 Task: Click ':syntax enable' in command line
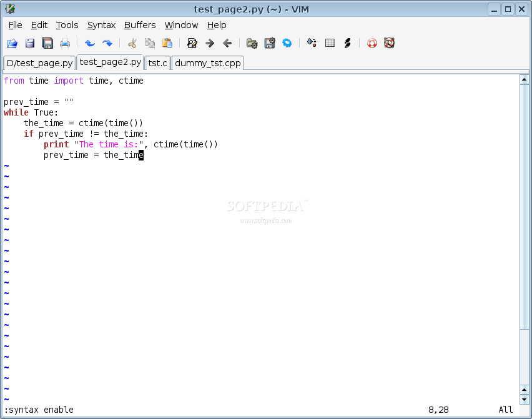(39, 410)
